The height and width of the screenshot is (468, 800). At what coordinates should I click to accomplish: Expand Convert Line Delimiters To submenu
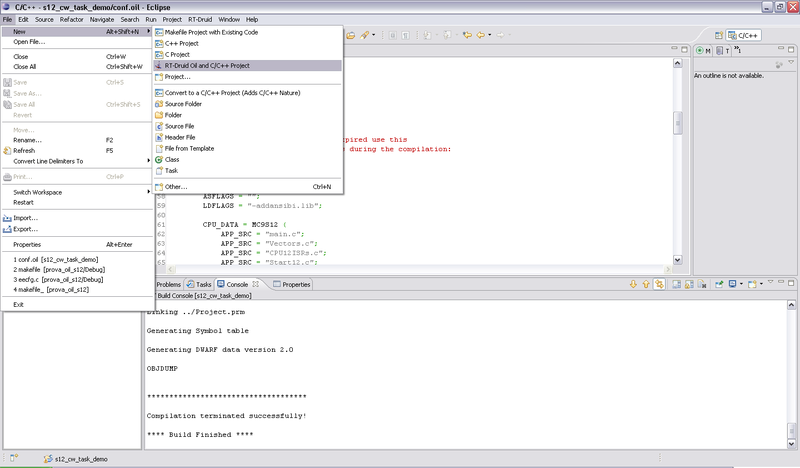148,161
